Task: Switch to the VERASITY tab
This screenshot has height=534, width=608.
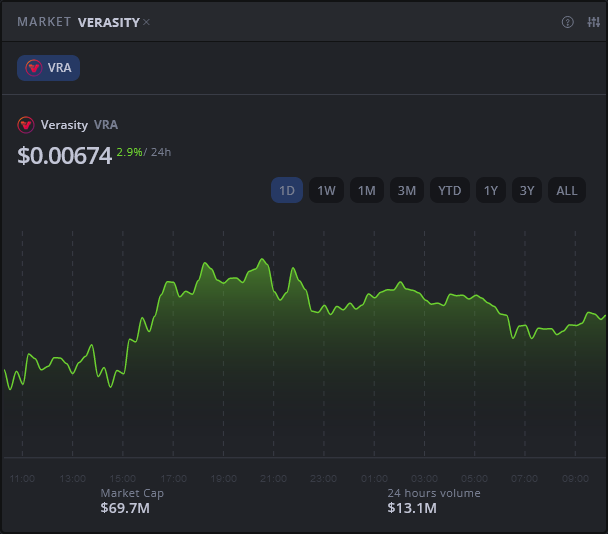Action: click(109, 22)
